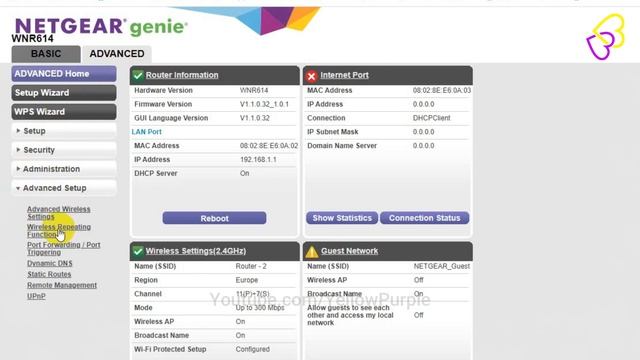Viewport: 640px width, 360px height.
Task: Open Advanced Wireless Settings link
Action: click(x=58, y=213)
